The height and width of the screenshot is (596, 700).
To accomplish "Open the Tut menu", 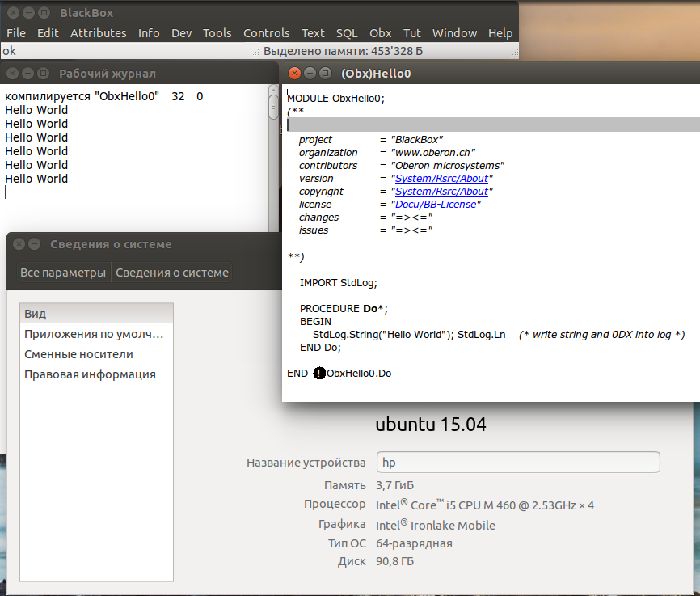I will pos(411,33).
